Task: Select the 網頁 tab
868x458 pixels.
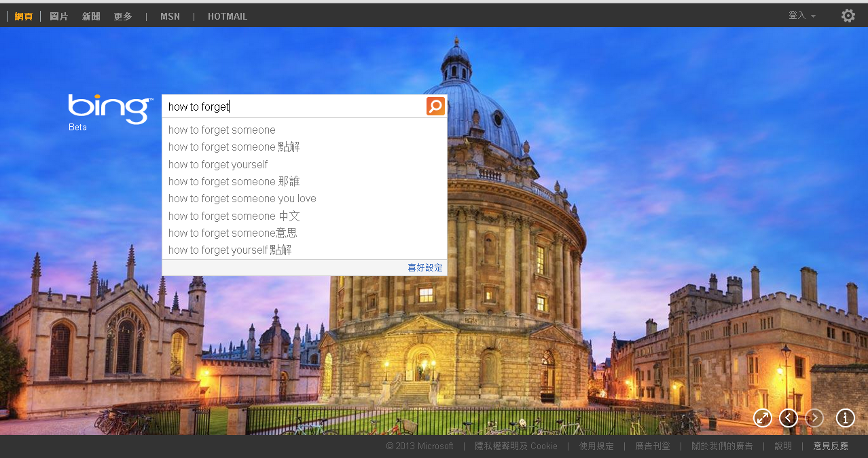Action: pyautogui.click(x=24, y=16)
